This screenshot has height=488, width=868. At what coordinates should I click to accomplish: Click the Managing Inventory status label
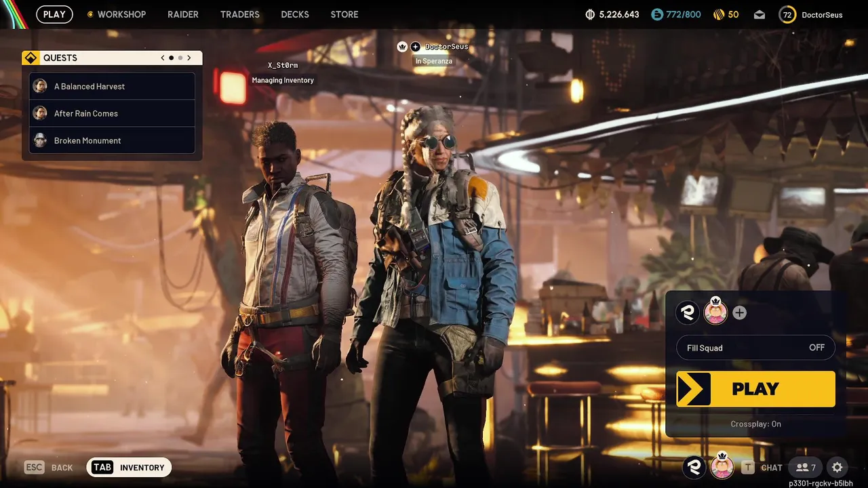[283, 80]
